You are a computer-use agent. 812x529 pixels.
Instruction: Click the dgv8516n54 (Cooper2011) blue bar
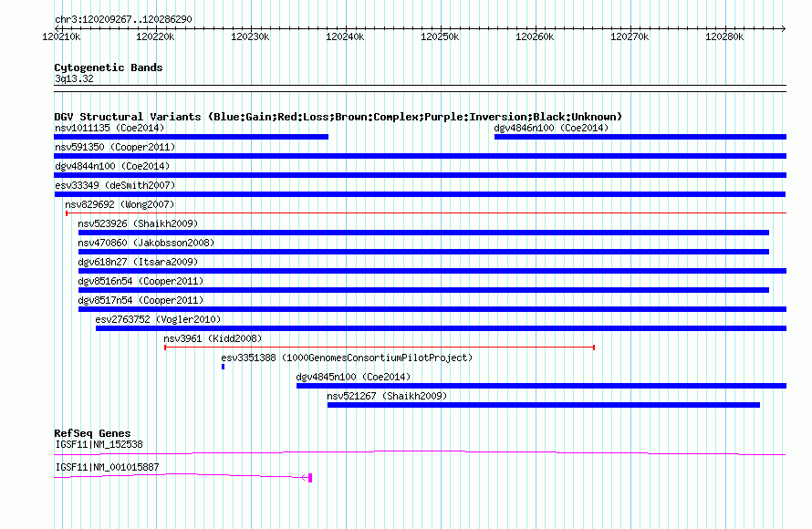pyautogui.click(x=423, y=290)
